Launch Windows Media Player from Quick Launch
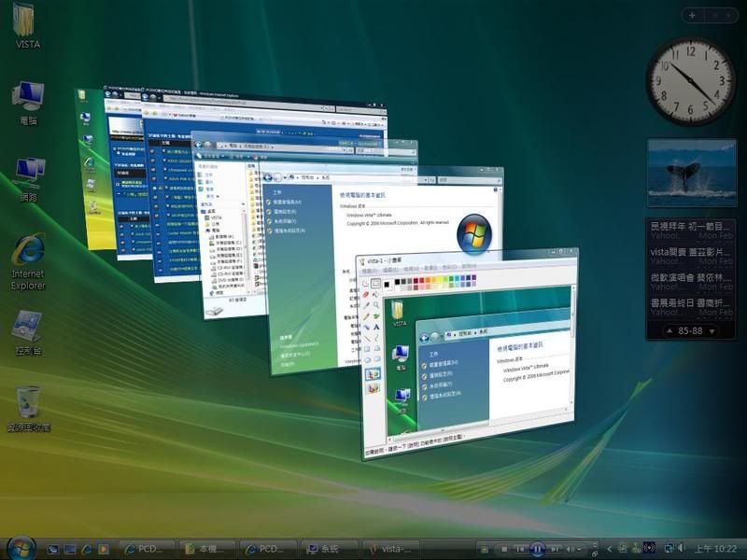The width and height of the screenshot is (747, 560). [x=104, y=549]
